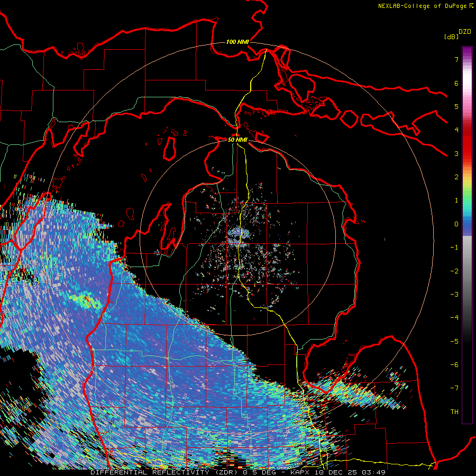Click the "-6" value on color scale
This screenshot has height=476, width=476.
point(454,365)
